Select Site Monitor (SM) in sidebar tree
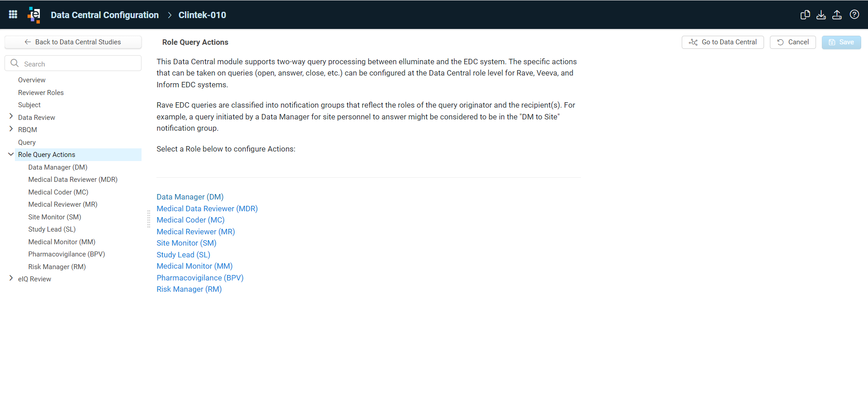 [55, 217]
